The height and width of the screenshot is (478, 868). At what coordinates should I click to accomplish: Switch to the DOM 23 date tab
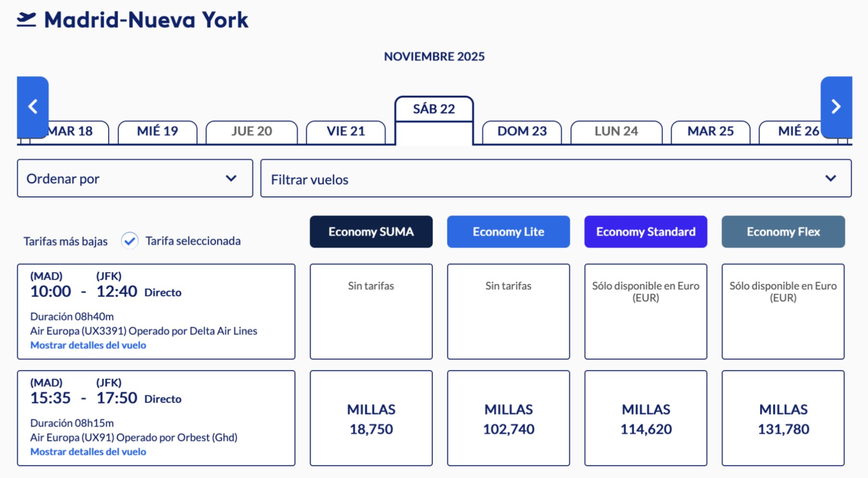click(x=522, y=132)
